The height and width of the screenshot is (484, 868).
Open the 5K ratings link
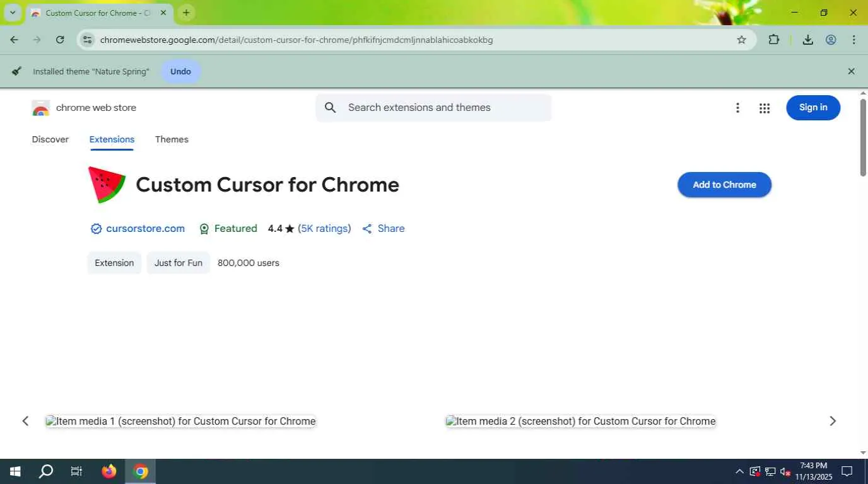(x=324, y=229)
